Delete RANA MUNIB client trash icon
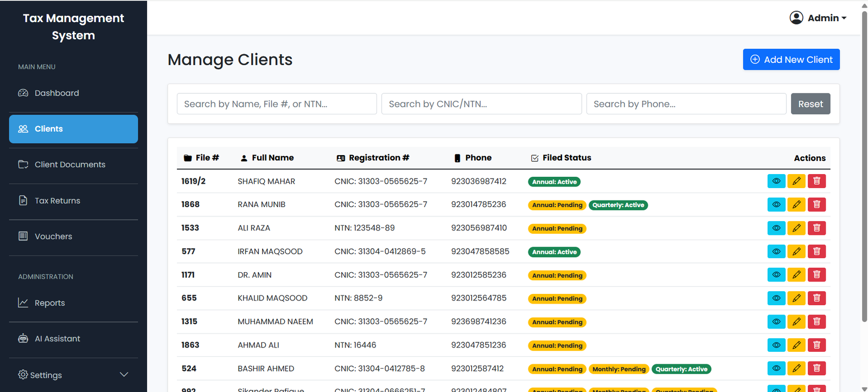The width and height of the screenshot is (868, 392). click(x=816, y=204)
